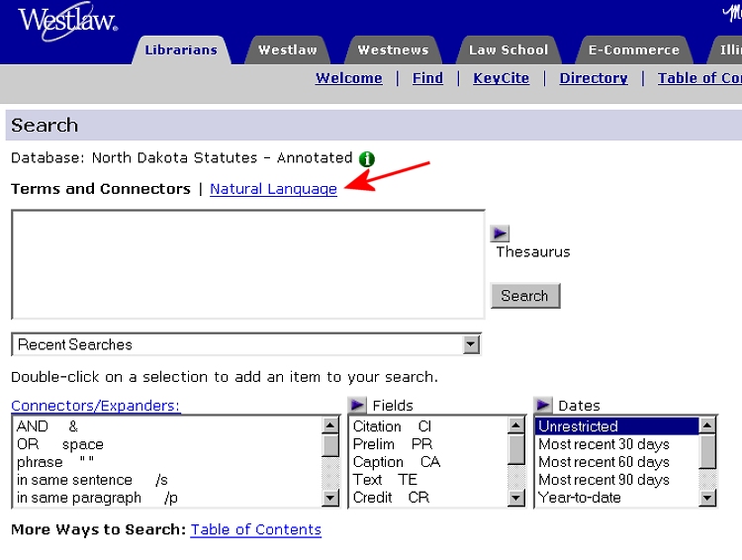Select the Year-to-date option

pos(617,498)
